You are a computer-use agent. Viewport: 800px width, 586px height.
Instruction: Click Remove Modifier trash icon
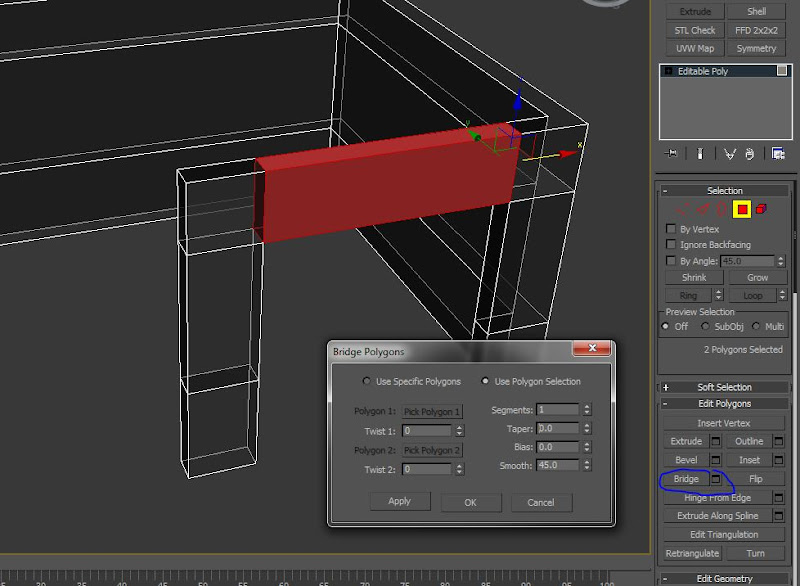point(749,154)
